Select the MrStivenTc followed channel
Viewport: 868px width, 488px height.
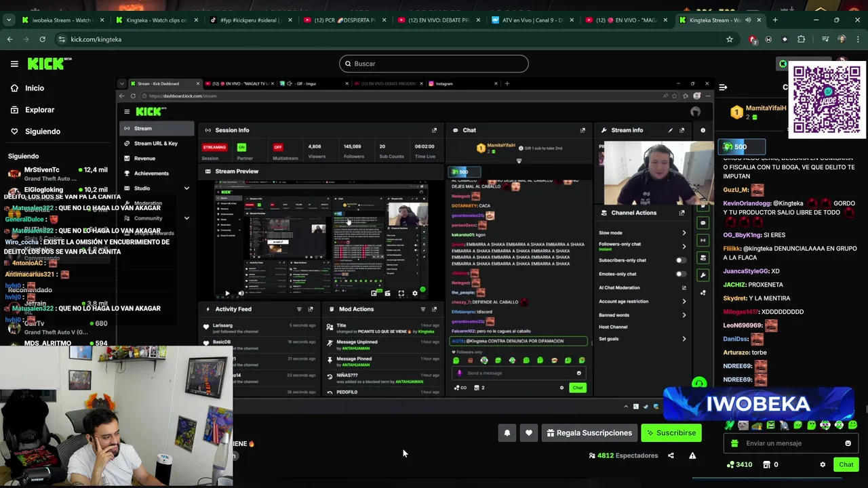point(58,174)
